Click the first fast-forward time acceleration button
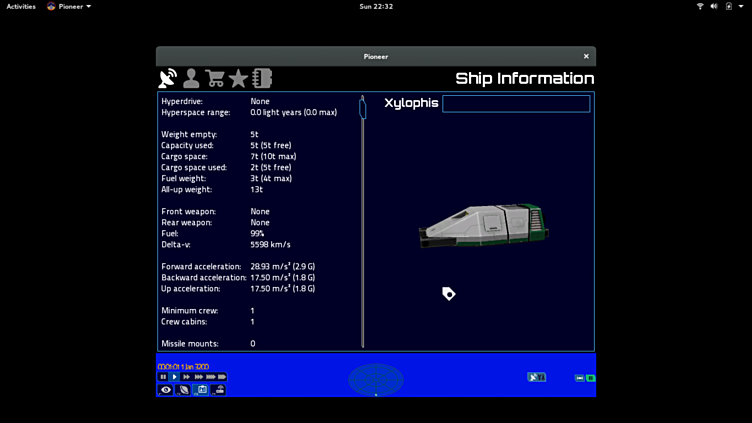 pos(186,377)
